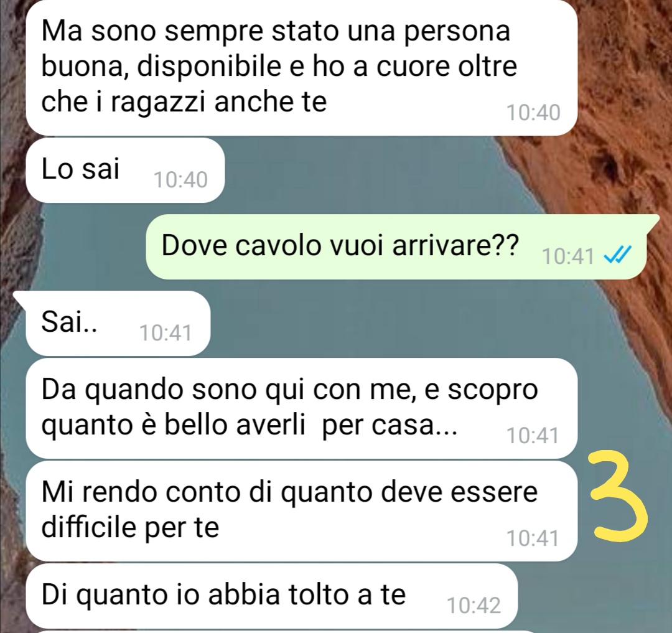672x633 pixels.
Task: Tap the green 'Dove cavolo vuoi arrivare??' message
Action: 396,247
